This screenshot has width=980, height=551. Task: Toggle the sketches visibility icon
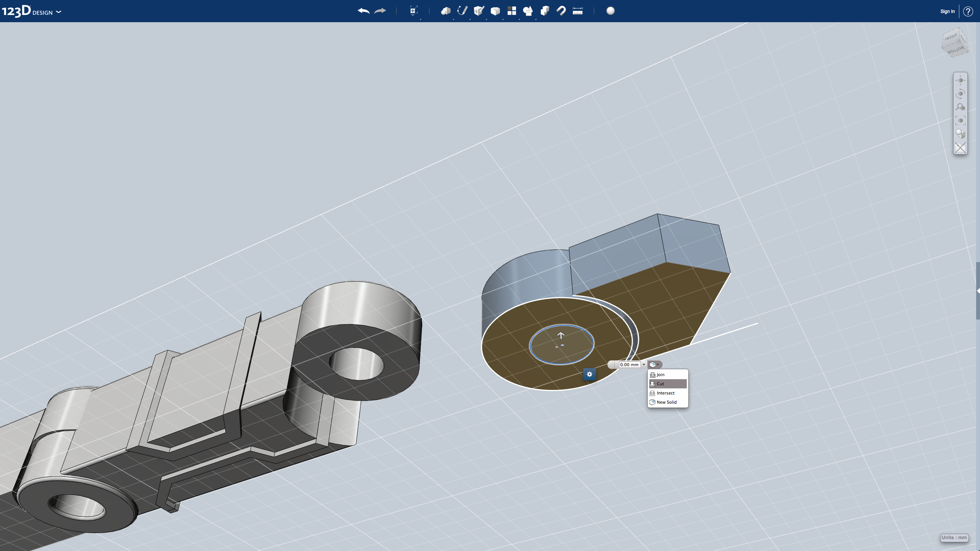960,148
